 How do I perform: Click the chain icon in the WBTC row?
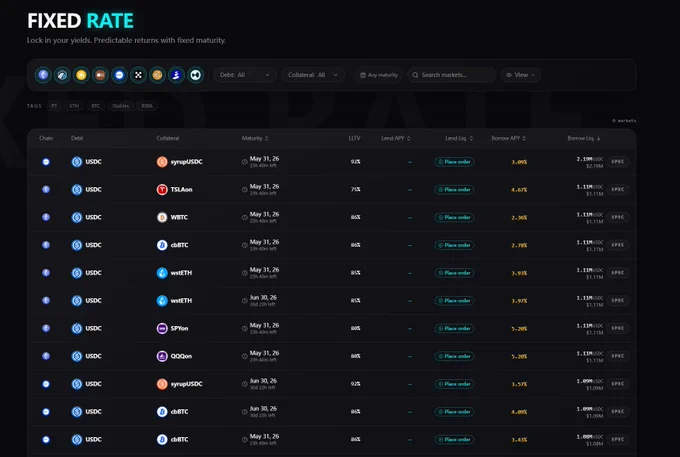click(x=46, y=217)
